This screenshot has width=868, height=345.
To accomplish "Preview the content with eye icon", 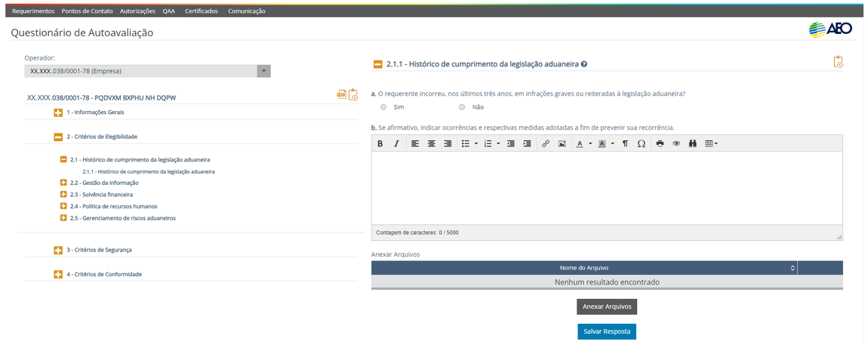I will point(676,143).
